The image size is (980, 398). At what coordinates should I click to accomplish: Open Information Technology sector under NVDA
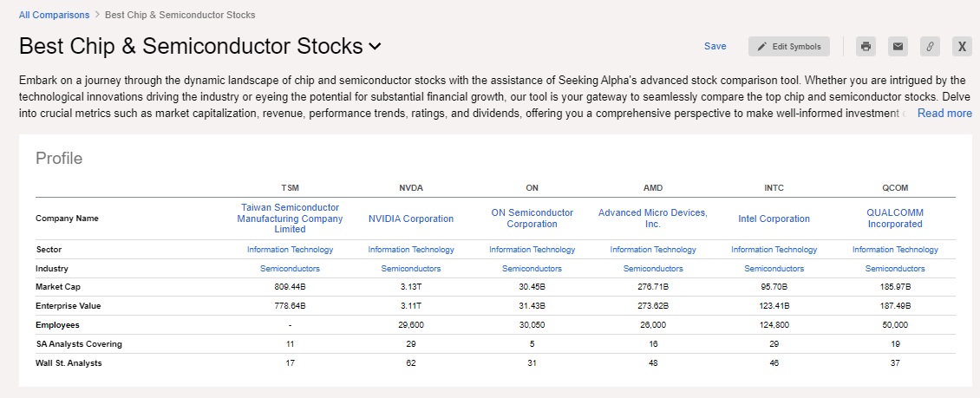point(411,250)
